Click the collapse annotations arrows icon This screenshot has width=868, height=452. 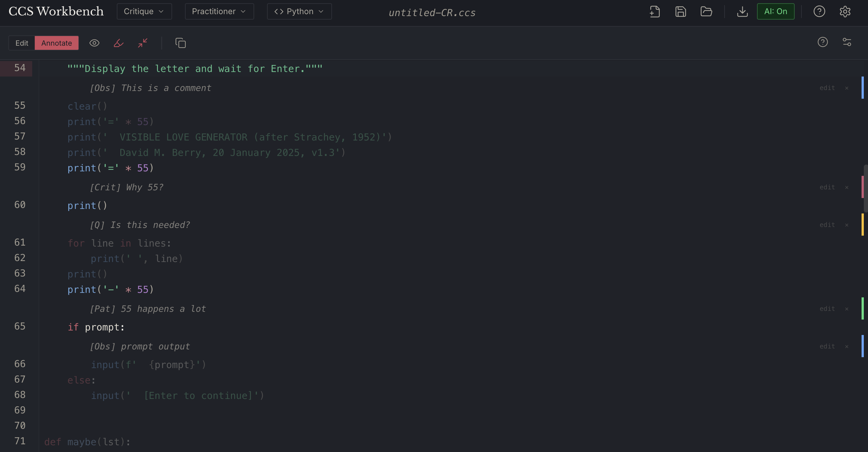[x=143, y=43]
